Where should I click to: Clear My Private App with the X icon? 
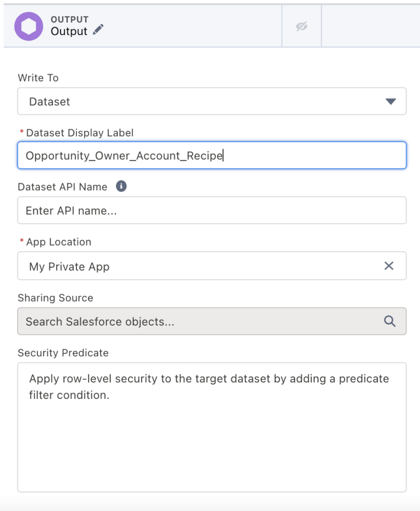point(389,266)
